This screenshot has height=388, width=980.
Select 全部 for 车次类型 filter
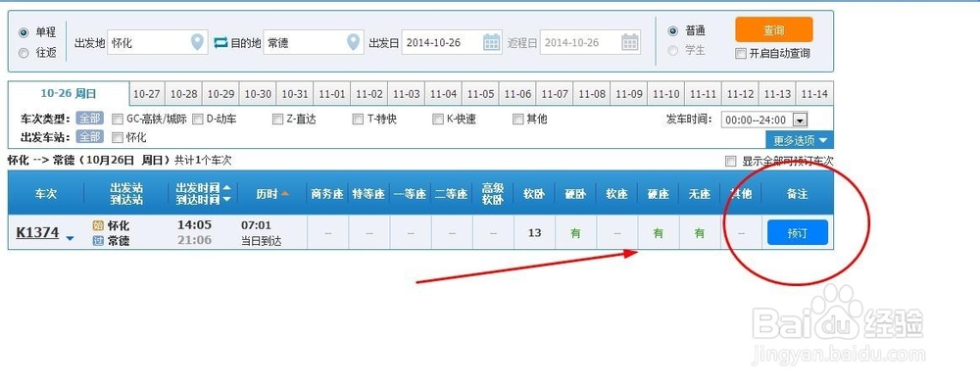[89, 119]
